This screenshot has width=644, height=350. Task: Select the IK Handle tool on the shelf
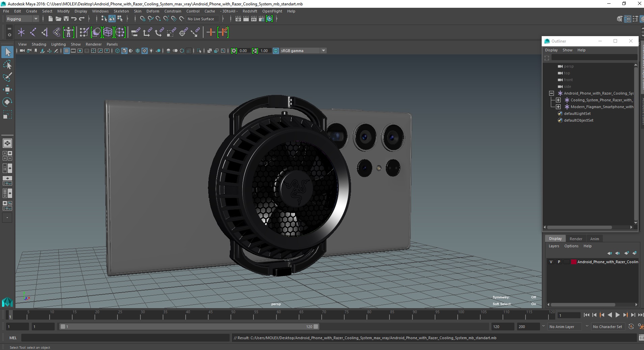pyautogui.click(x=45, y=32)
